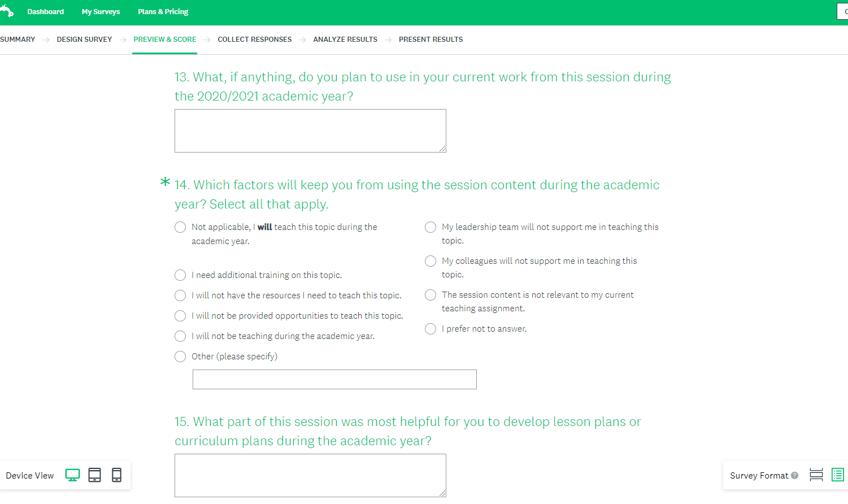Viewport: 848px width, 504px height.
Task: Click the question 13 answer text box
Action: point(310,131)
